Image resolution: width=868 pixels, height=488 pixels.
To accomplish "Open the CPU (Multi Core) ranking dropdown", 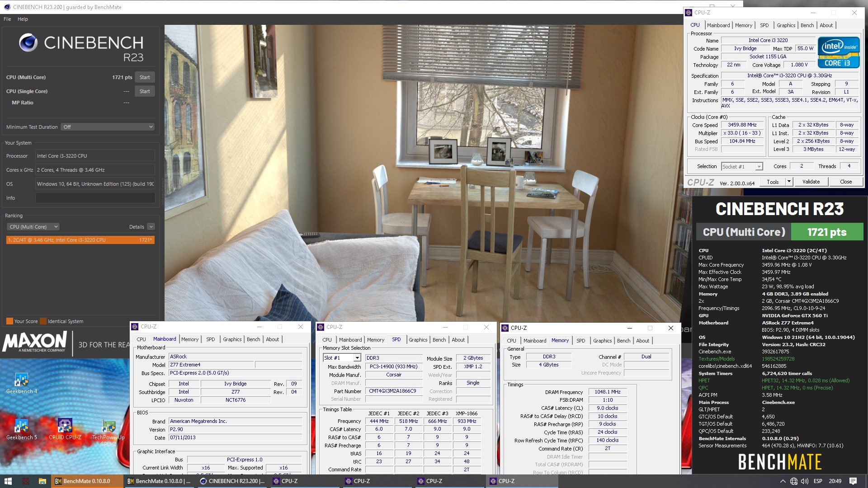I will click(33, 227).
